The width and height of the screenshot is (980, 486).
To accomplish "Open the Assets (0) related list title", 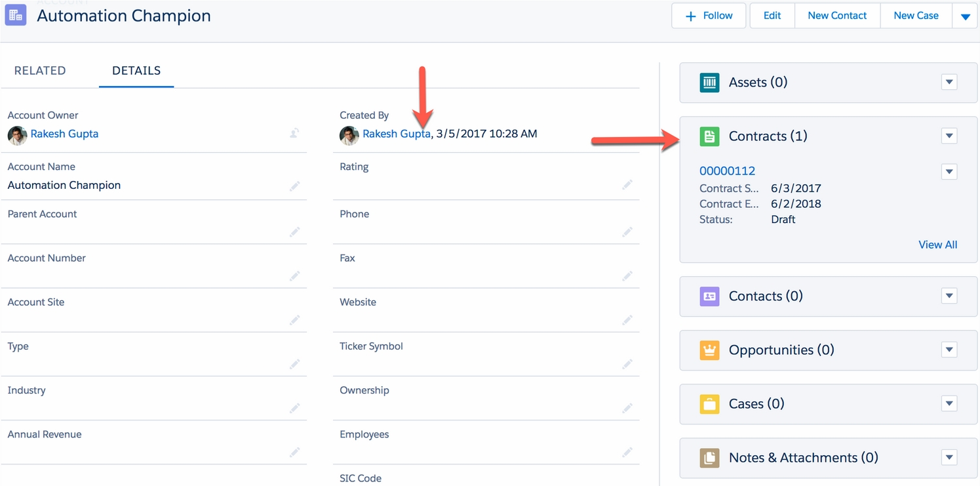I will pos(758,83).
